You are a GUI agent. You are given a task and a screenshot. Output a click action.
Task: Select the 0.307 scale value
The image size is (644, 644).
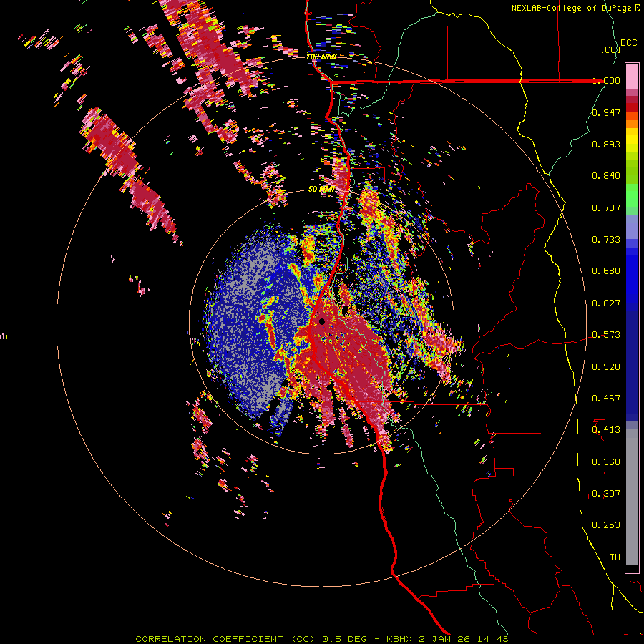click(x=606, y=494)
